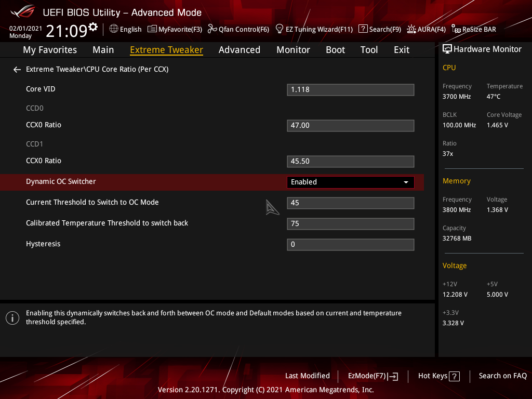The width and height of the screenshot is (532, 399).
Task: Click Memory Frequency value 3800 MHz
Action: 457,210
